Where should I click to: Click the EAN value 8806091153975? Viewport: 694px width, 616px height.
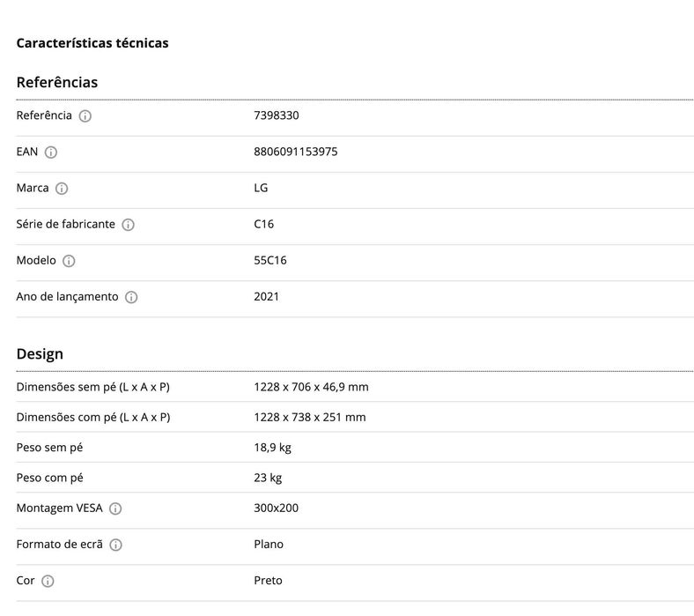click(x=295, y=152)
